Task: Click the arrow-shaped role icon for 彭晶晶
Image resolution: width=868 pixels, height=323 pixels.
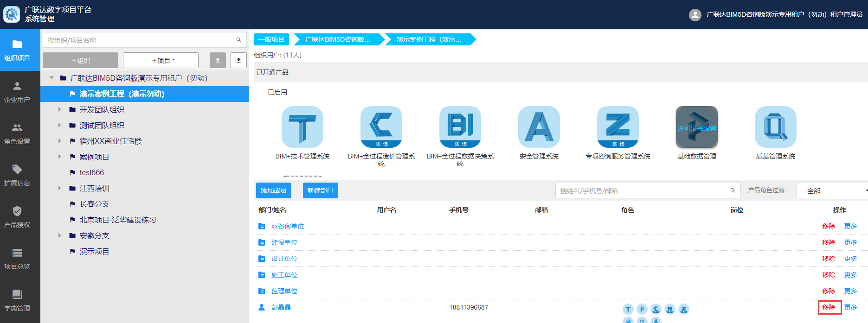Action: pyautogui.click(x=642, y=309)
